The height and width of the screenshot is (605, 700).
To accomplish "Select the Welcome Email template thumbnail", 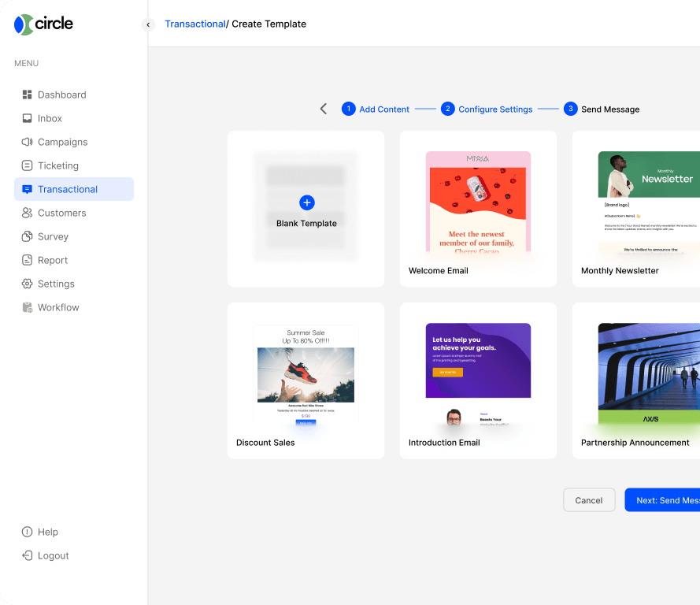I will pos(478,202).
